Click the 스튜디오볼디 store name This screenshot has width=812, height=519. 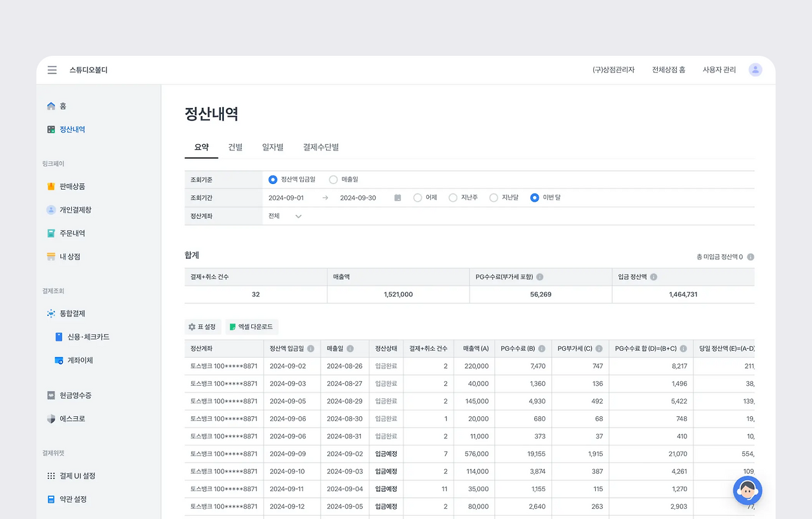pyautogui.click(x=88, y=70)
